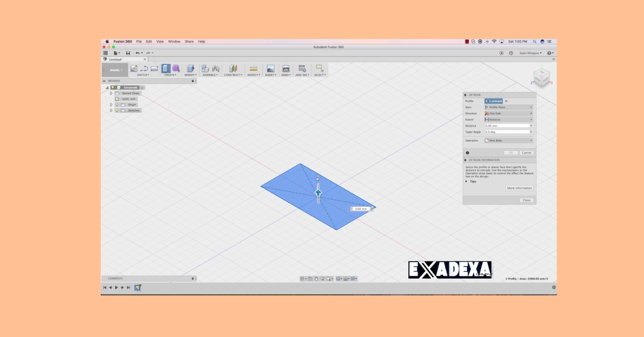Select the Assemble tool icon
This screenshot has height=337, width=644.
206,69
